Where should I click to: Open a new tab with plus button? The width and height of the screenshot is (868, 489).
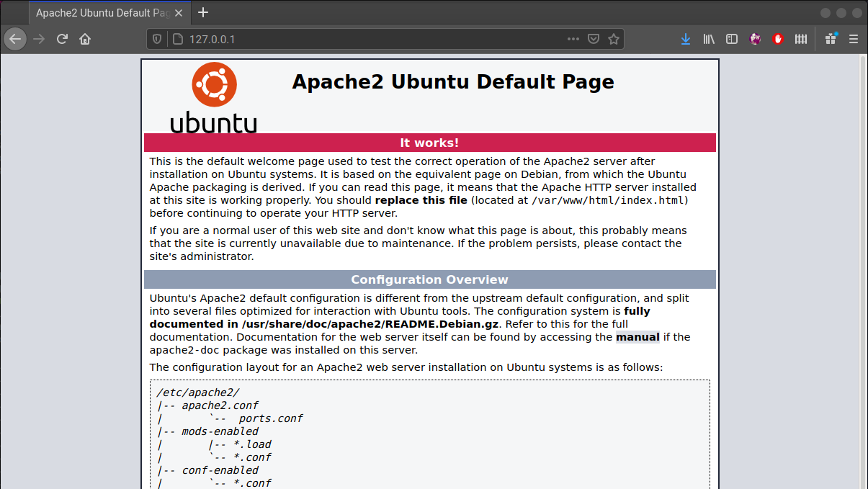click(x=203, y=12)
